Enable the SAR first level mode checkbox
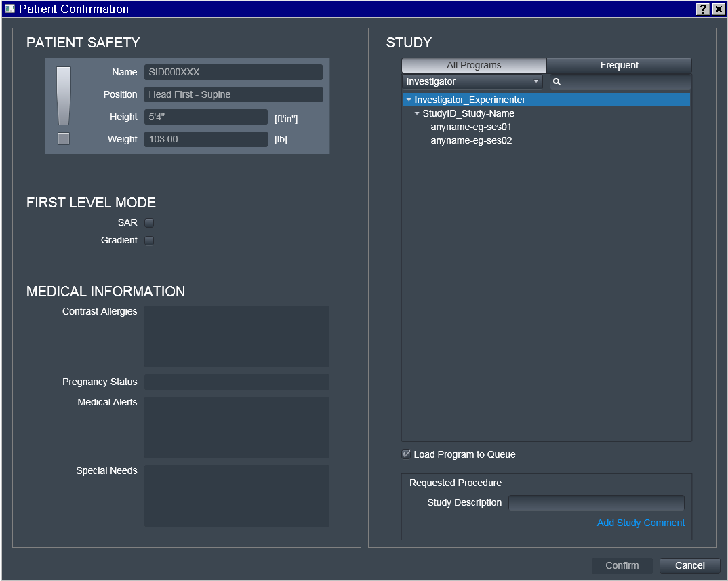This screenshot has width=728, height=581. (x=149, y=223)
